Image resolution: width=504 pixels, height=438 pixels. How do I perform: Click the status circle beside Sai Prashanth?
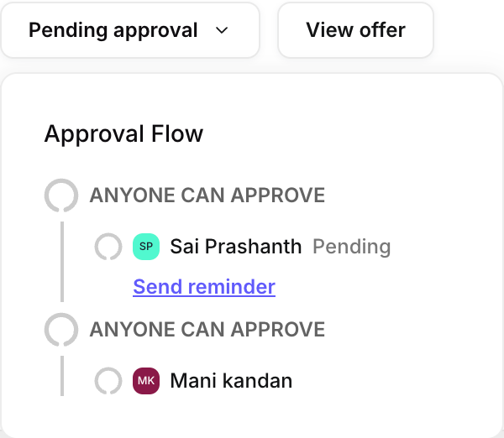pyautogui.click(x=108, y=247)
